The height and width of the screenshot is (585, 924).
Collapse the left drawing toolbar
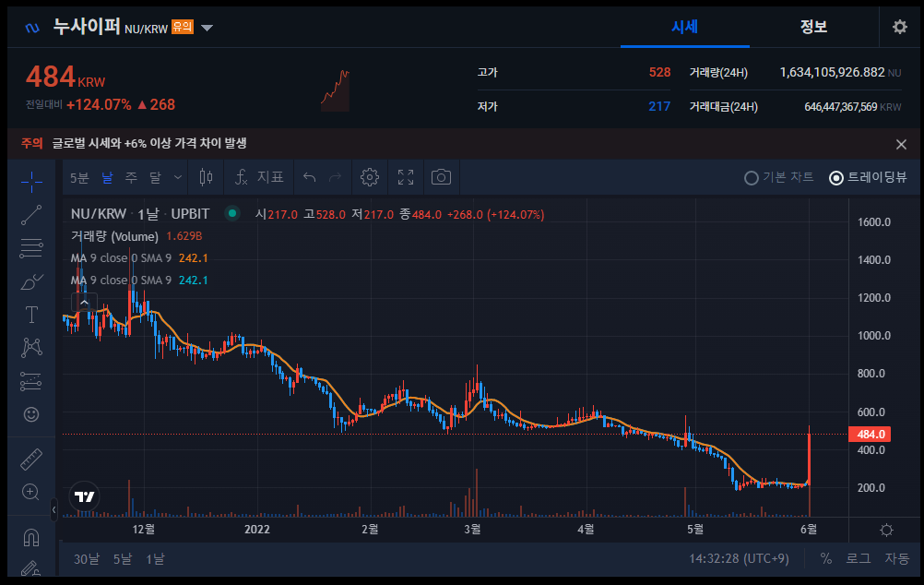click(53, 510)
